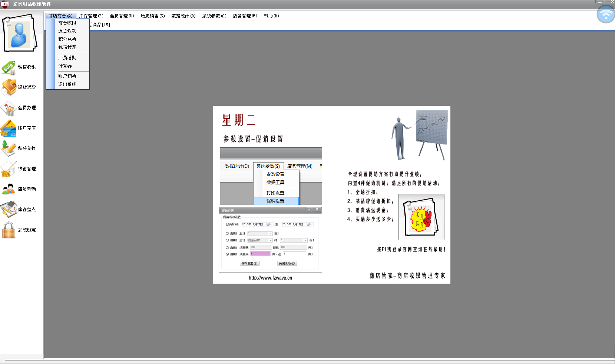The width and height of the screenshot is (615, 364).
Task: Open the 会员管理(U) menu
Action: tap(122, 16)
